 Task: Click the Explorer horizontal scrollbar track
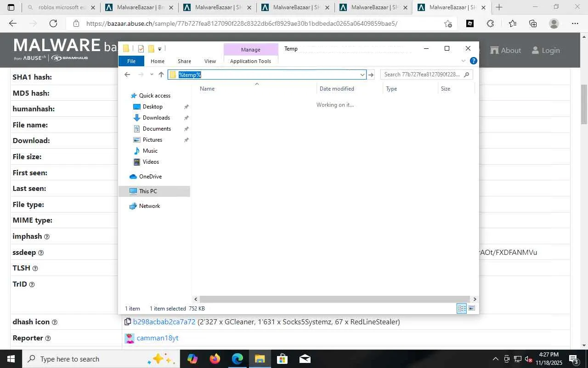click(335, 299)
